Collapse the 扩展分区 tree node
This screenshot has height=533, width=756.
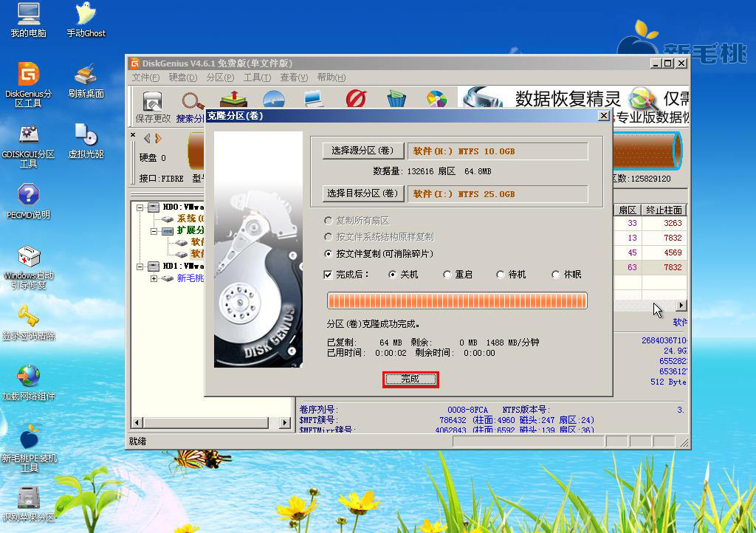coord(154,231)
